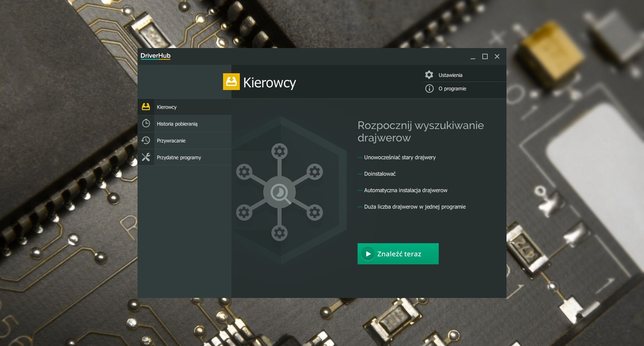Click the Historia pobierania clock icon
This screenshot has height=346, width=644.
146,123
